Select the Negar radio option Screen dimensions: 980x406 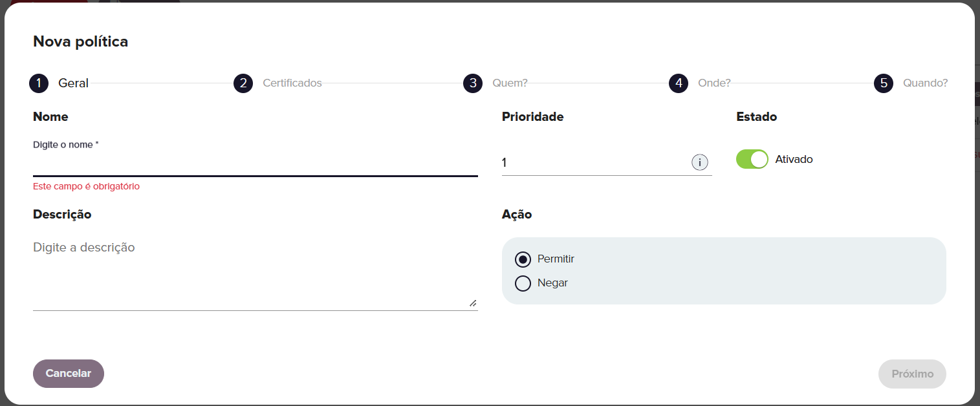(523, 283)
